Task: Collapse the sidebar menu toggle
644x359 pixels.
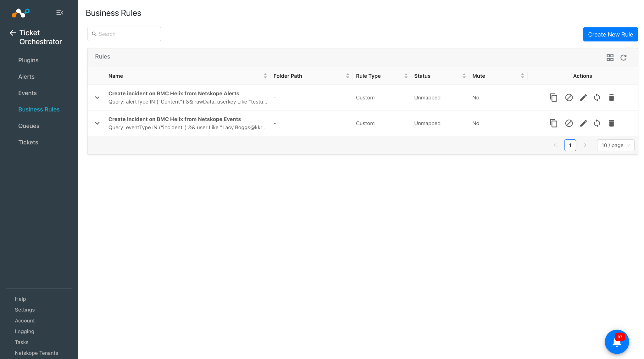Action: point(60,13)
